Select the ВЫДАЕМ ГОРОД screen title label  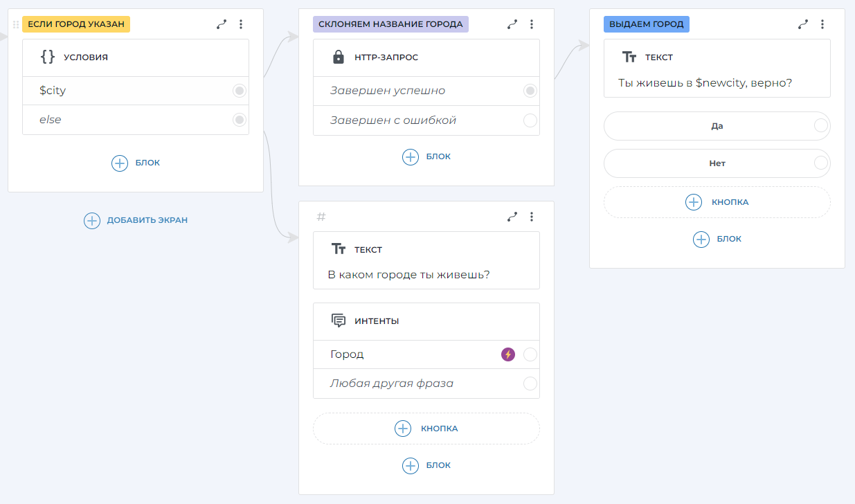(646, 24)
